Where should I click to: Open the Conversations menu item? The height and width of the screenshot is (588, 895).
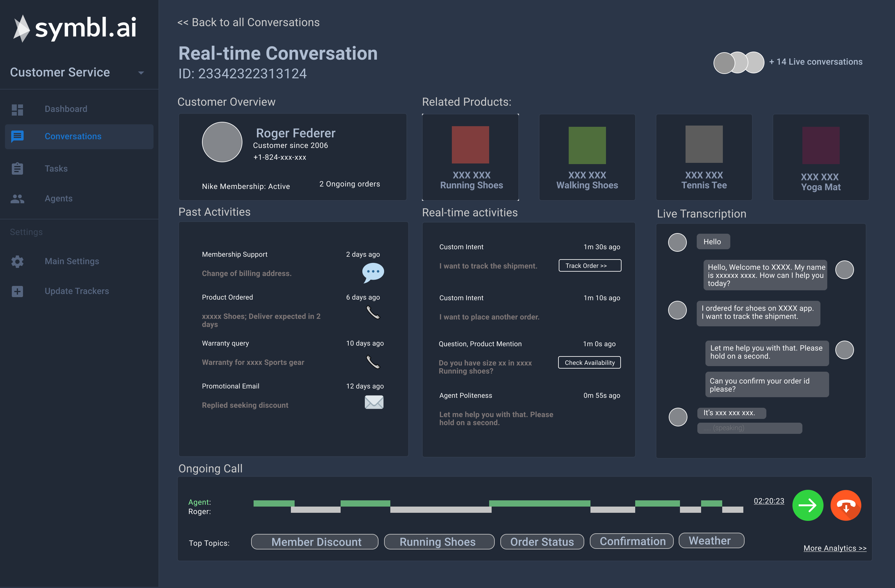pos(73,136)
